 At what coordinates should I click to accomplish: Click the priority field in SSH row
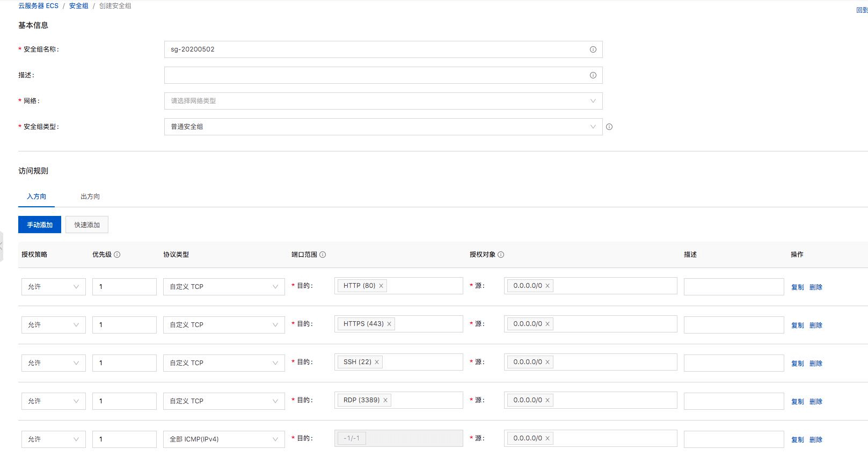click(125, 363)
